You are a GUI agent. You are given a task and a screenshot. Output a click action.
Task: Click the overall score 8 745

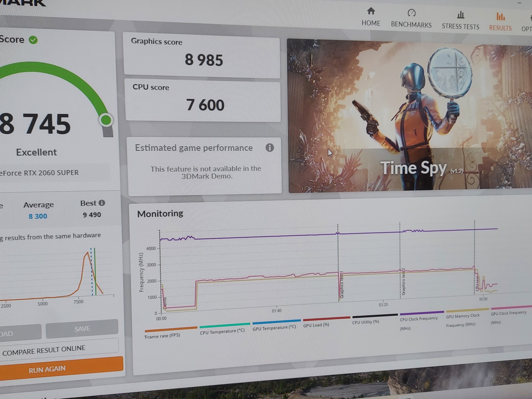(x=35, y=124)
